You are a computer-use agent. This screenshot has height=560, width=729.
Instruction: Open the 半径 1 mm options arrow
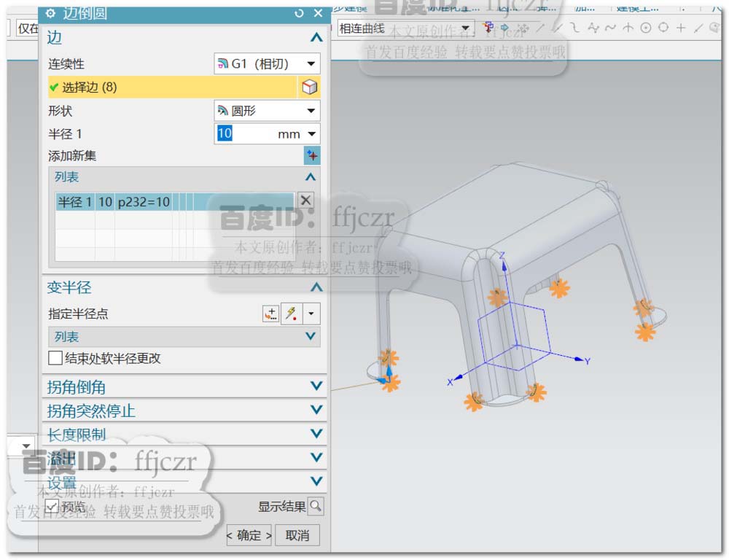click(x=312, y=134)
